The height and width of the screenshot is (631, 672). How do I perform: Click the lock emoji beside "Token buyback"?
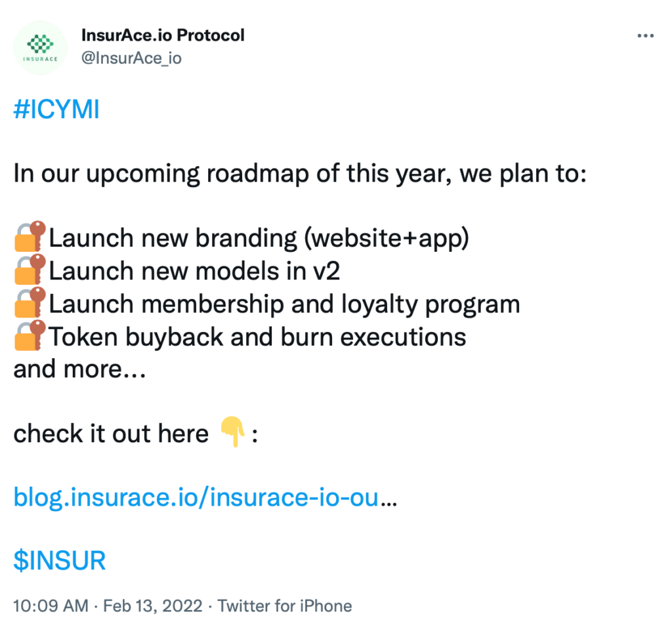pyautogui.click(x=30, y=336)
